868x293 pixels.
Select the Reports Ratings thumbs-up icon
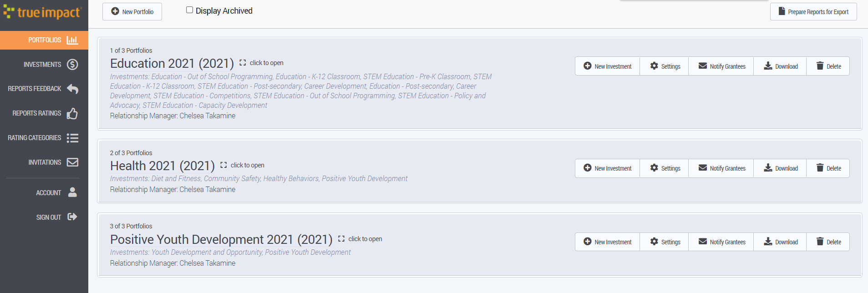click(72, 113)
